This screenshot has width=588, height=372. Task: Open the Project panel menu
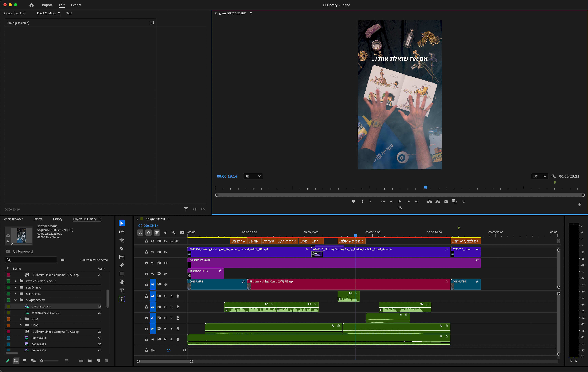tap(100, 219)
